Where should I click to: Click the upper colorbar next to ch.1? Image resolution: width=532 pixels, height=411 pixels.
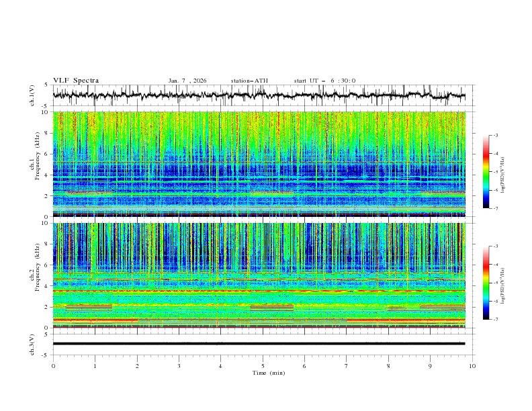coord(486,172)
